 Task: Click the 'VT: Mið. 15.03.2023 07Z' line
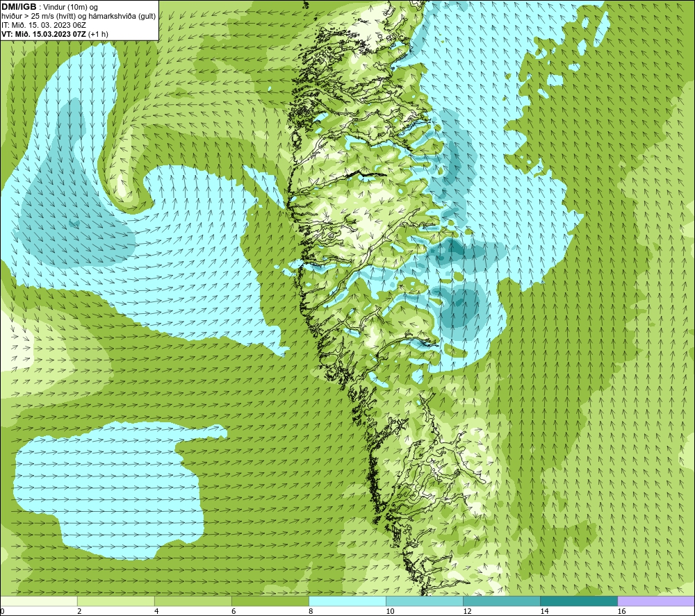point(44,34)
